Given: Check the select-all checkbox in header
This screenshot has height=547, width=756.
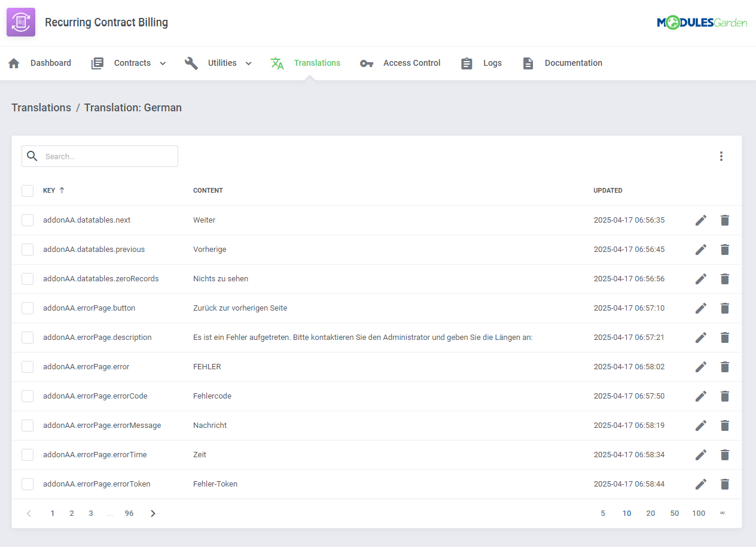Looking at the screenshot, I should 28,190.
